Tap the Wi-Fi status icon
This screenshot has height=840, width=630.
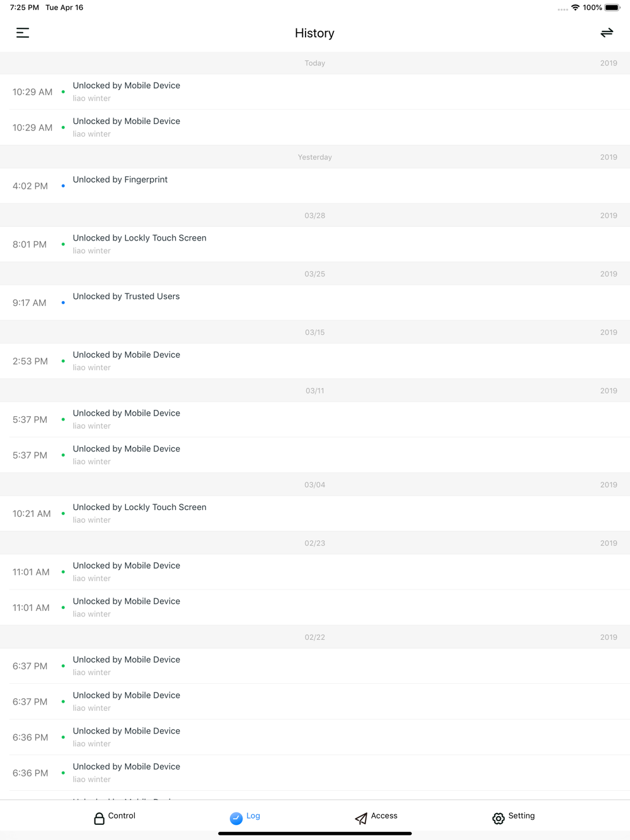(575, 8)
